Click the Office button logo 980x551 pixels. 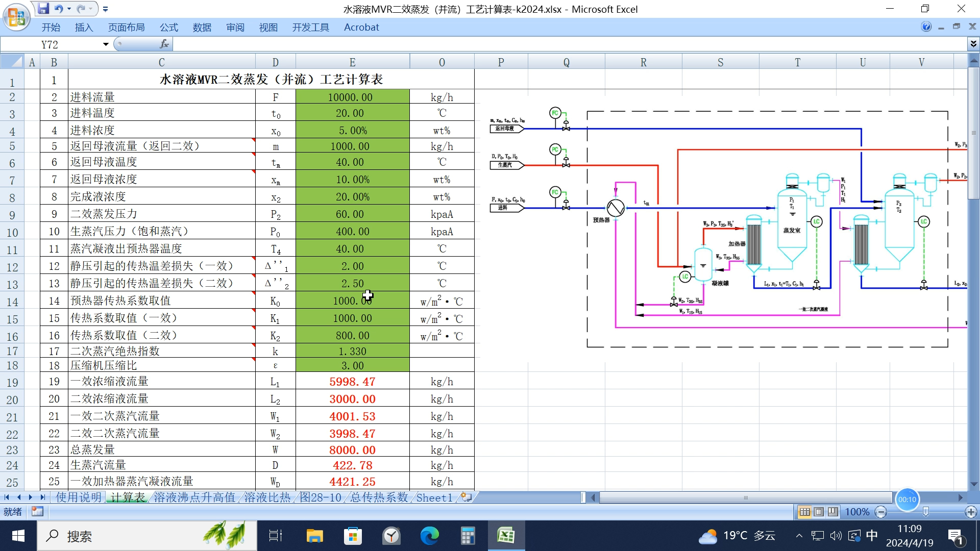(x=16, y=17)
